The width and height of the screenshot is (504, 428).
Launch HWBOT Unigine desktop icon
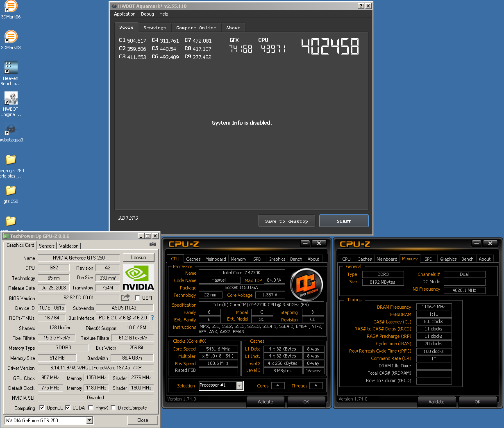click(11, 104)
